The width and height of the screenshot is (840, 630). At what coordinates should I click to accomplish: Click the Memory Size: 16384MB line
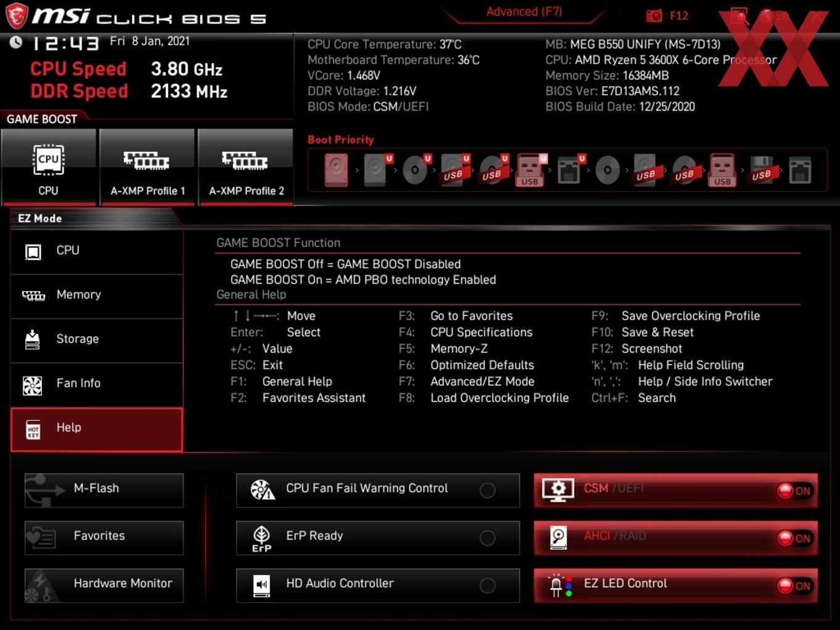point(607,75)
